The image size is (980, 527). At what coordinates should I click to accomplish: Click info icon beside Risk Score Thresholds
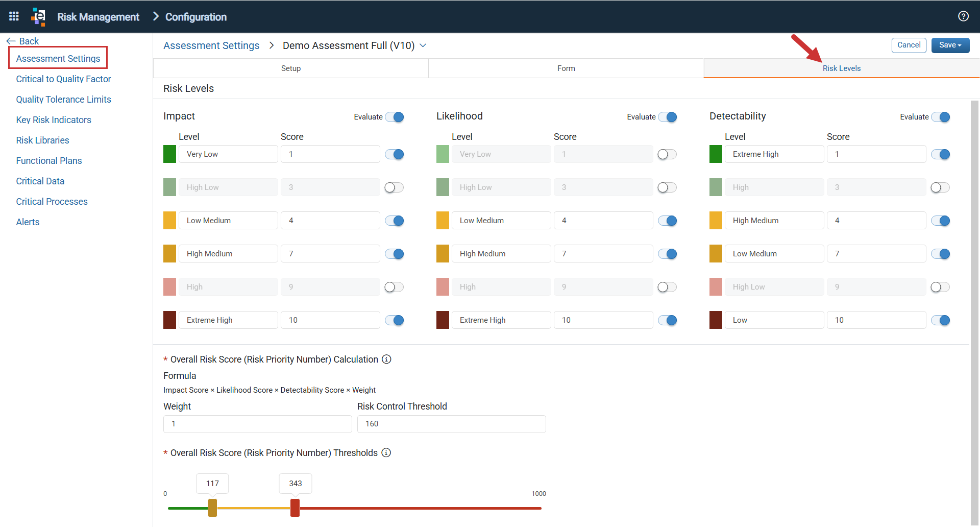click(386, 452)
